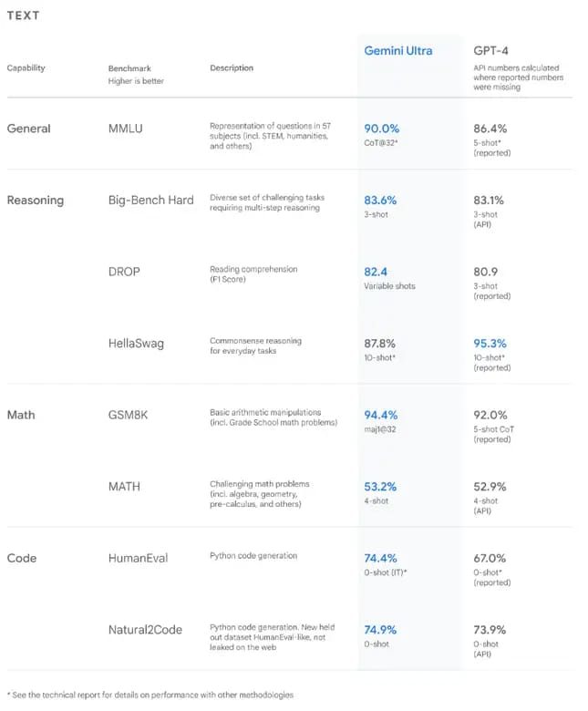Click the 90.0% Gemini Ultra MMLU score
This screenshot has height=711, width=588.
(380, 129)
